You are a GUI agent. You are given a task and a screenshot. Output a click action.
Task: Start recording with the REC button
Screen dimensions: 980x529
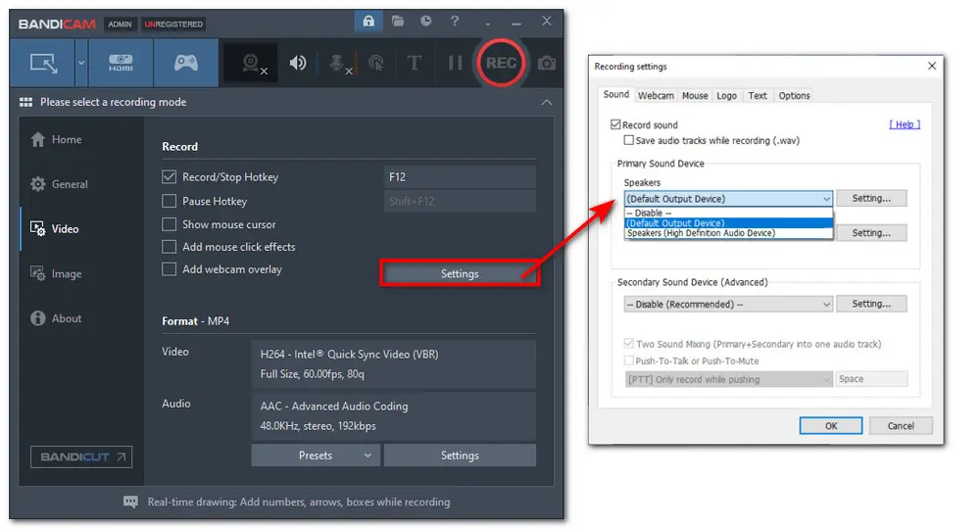pyautogui.click(x=501, y=63)
